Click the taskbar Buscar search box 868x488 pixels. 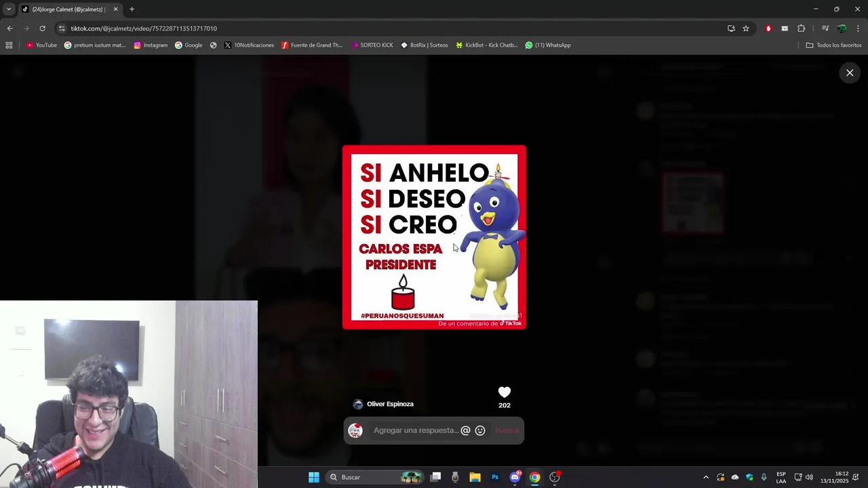pos(374,477)
